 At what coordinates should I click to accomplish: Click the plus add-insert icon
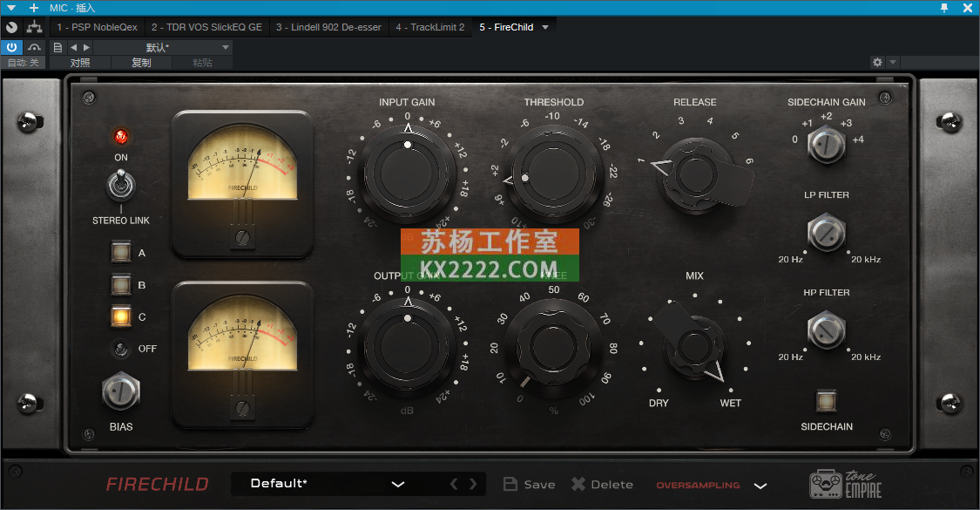[34, 8]
